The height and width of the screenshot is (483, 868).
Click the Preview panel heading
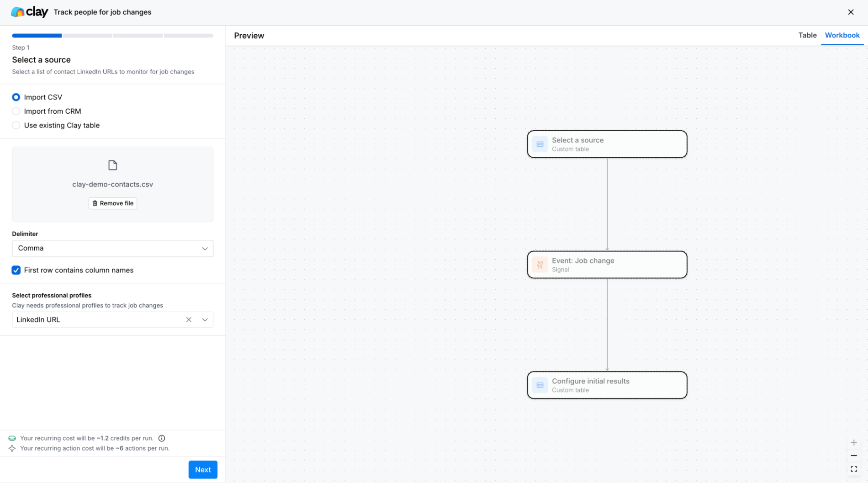(249, 36)
